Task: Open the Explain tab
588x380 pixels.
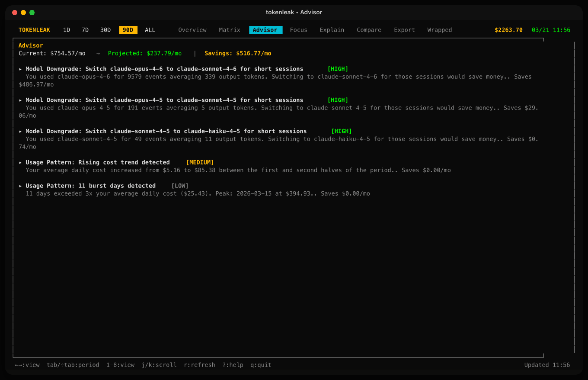Action: pos(332,30)
